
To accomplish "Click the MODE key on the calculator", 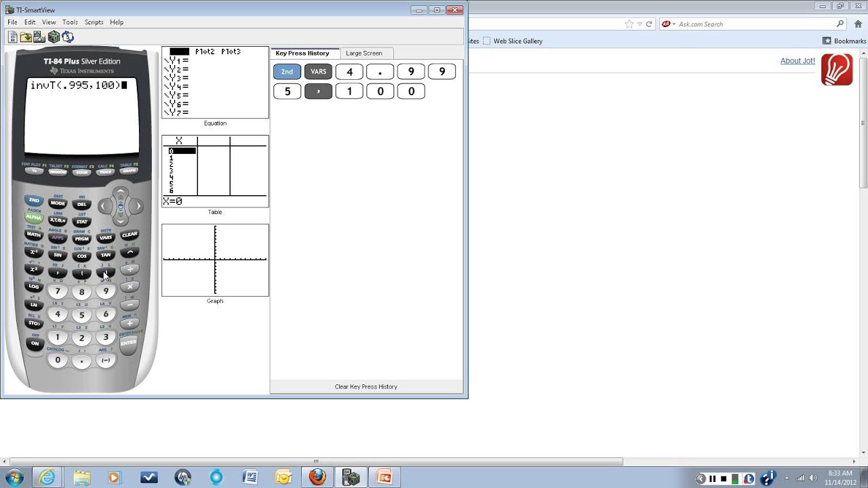I will point(58,203).
